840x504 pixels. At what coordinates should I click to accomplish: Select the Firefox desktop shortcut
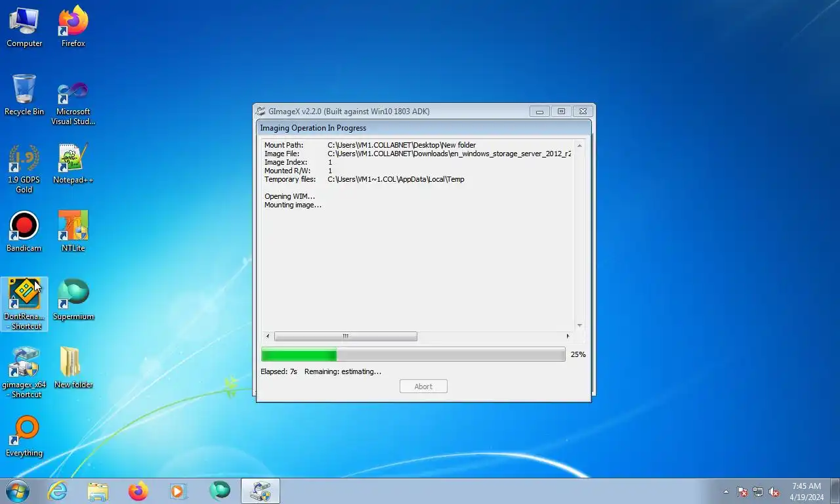tap(73, 28)
